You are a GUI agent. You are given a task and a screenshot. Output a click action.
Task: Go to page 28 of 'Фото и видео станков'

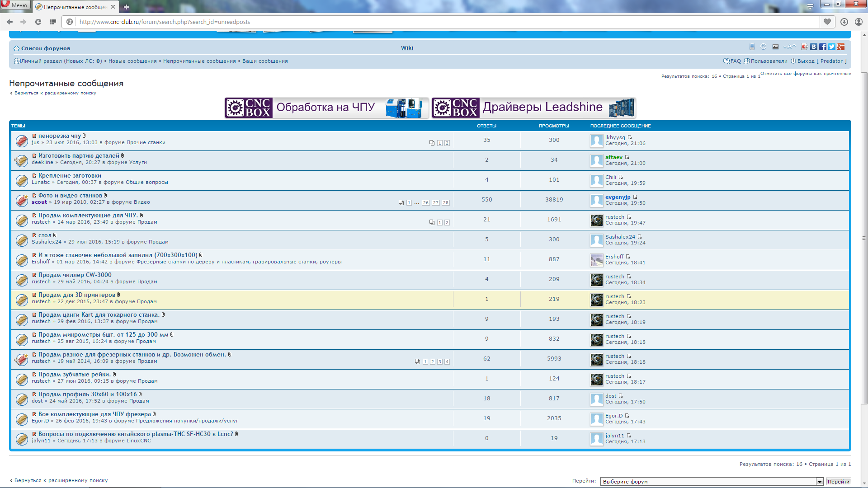445,203
